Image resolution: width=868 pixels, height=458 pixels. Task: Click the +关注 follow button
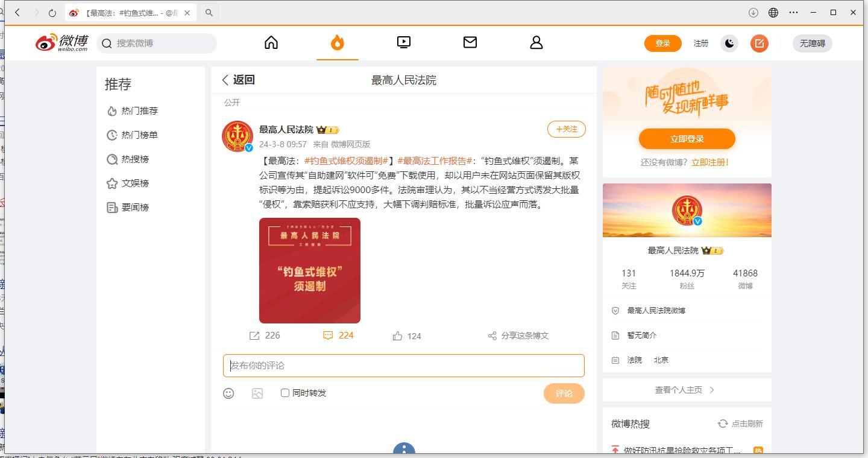coord(566,129)
